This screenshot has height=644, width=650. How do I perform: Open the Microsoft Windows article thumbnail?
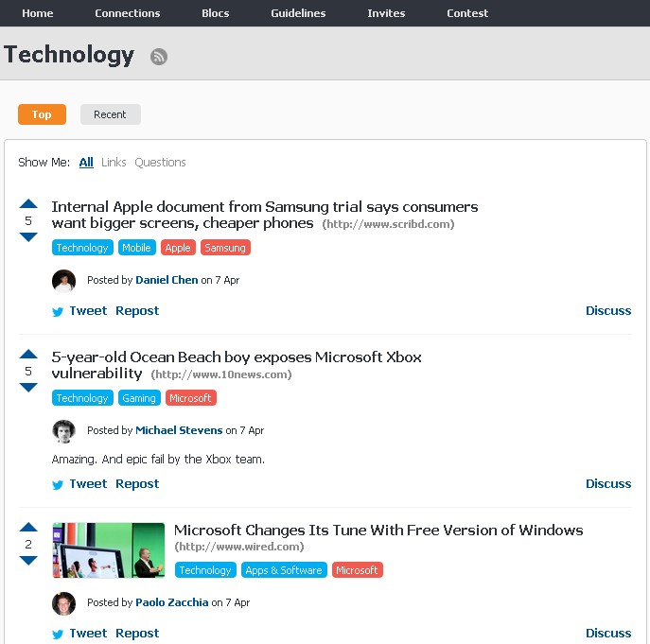[x=109, y=550]
